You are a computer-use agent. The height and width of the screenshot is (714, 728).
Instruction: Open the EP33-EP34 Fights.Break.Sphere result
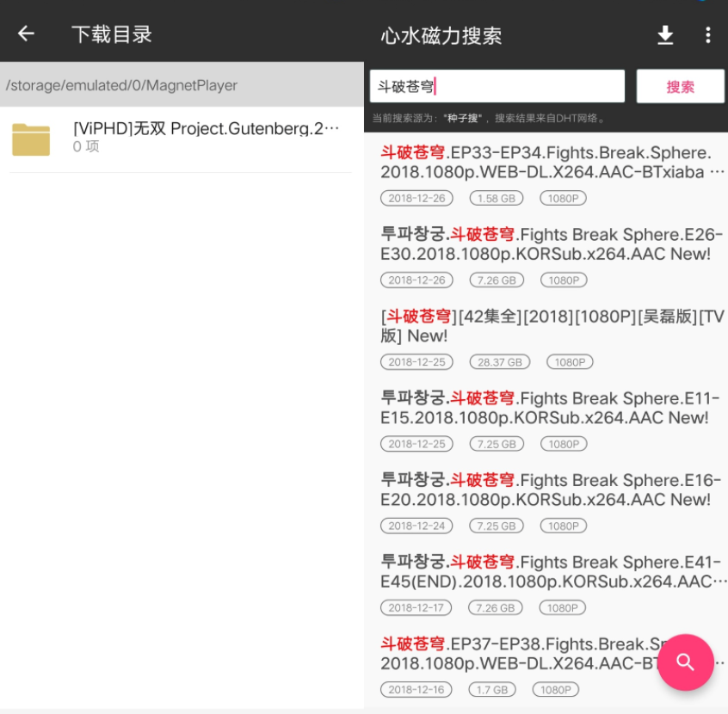click(x=546, y=162)
